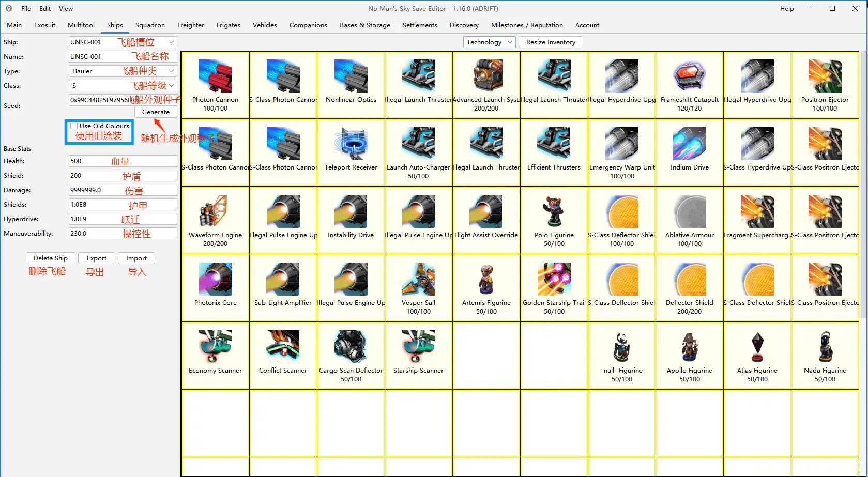Focus the Hyperdrive value field
Image resolution: width=868 pixels, height=477 pixels.
coord(123,219)
